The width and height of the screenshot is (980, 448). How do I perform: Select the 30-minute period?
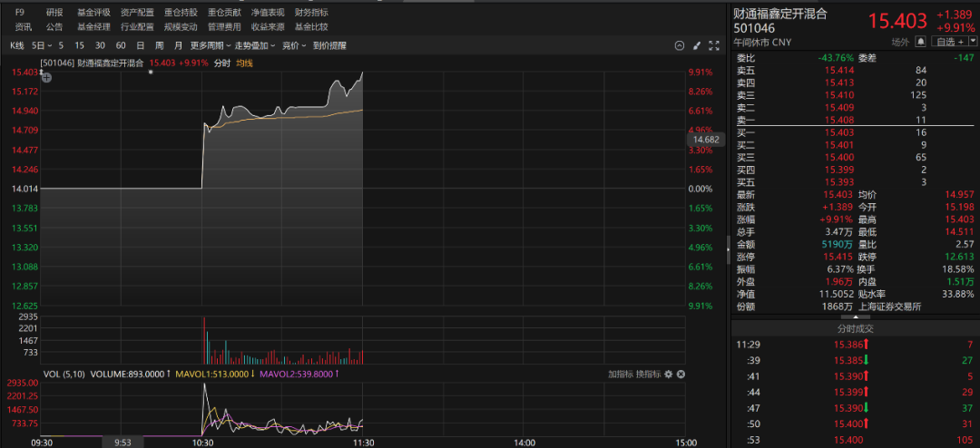click(x=100, y=45)
